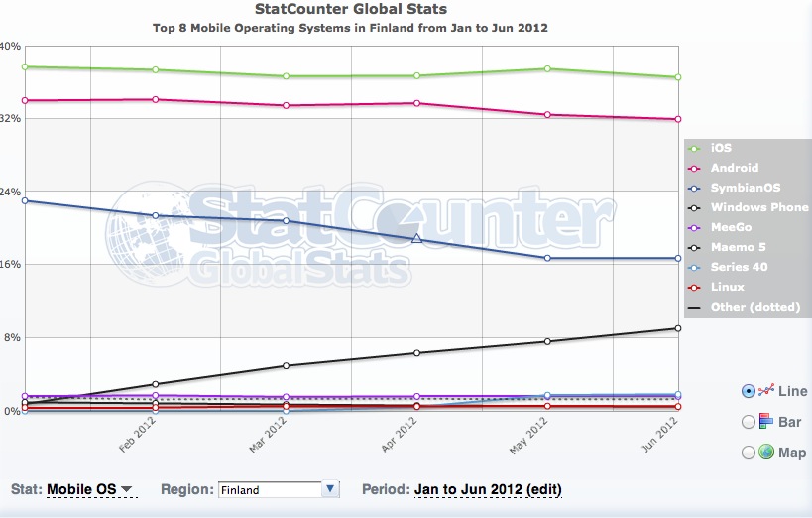Image resolution: width=812 pixels, height=518 pixels.
Task: Click the Maemo 5 legend label
Action: point(739,247)
